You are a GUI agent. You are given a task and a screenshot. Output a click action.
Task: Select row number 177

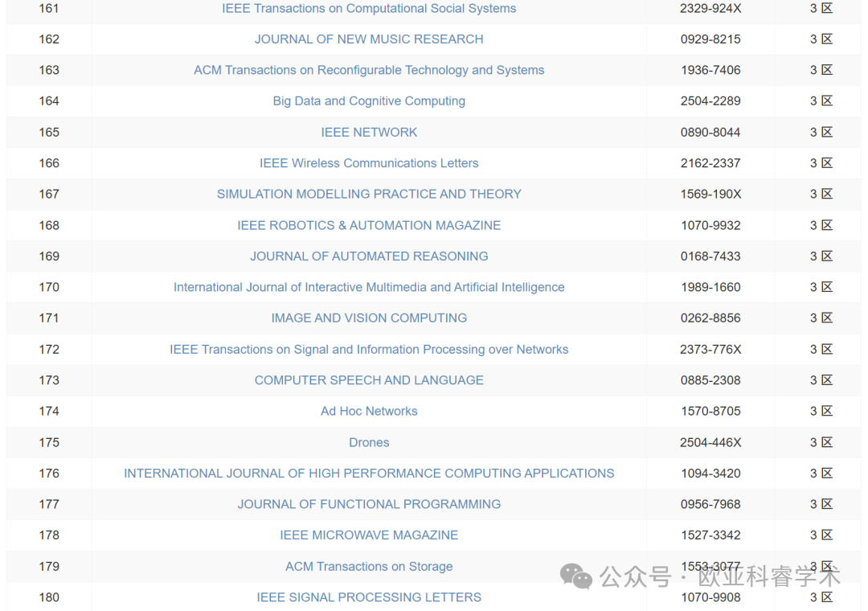click(49, 505)
